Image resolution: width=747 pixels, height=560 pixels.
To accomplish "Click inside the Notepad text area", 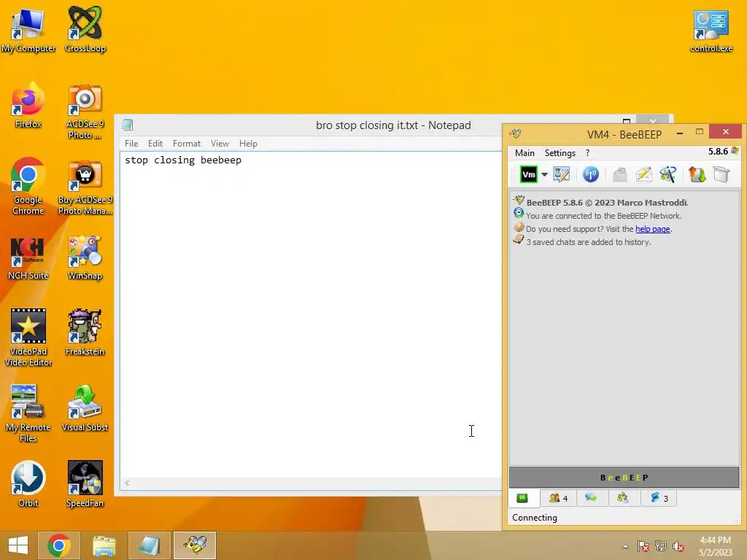I will (x=311, y=314).
